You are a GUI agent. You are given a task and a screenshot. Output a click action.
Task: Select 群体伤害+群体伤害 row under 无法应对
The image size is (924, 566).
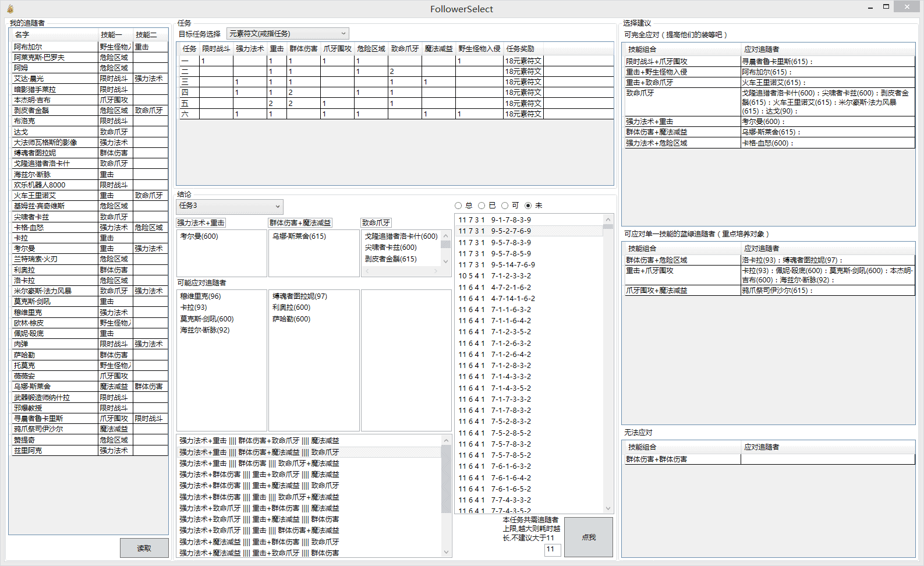769,459
